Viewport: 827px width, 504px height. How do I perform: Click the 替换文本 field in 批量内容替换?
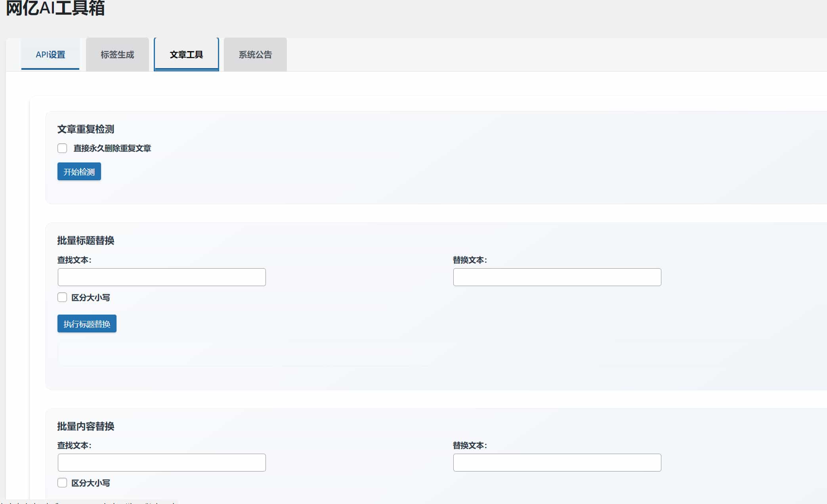pos(557,462)
